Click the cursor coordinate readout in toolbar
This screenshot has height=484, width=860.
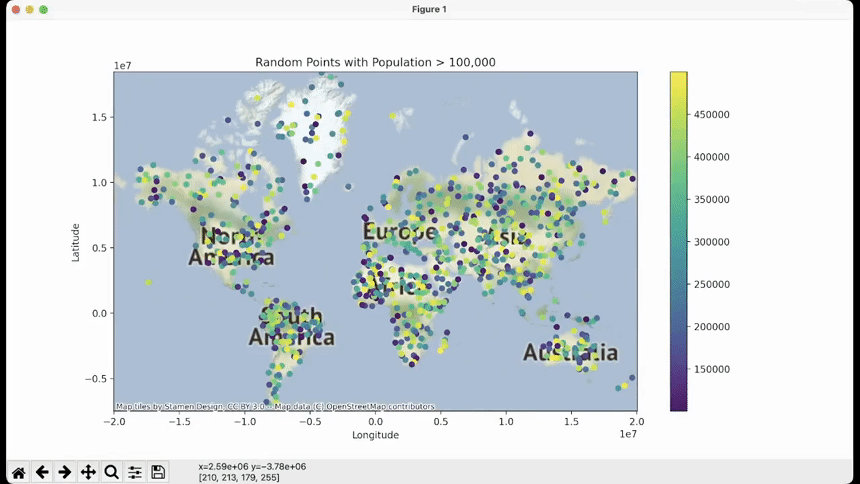coord(252,472)
